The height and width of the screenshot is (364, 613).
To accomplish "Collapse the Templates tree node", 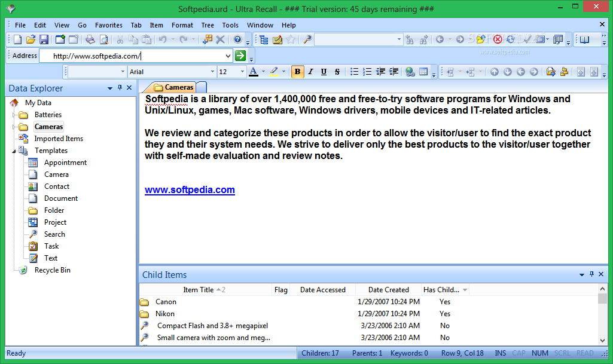I will click(x=14, y=151).
